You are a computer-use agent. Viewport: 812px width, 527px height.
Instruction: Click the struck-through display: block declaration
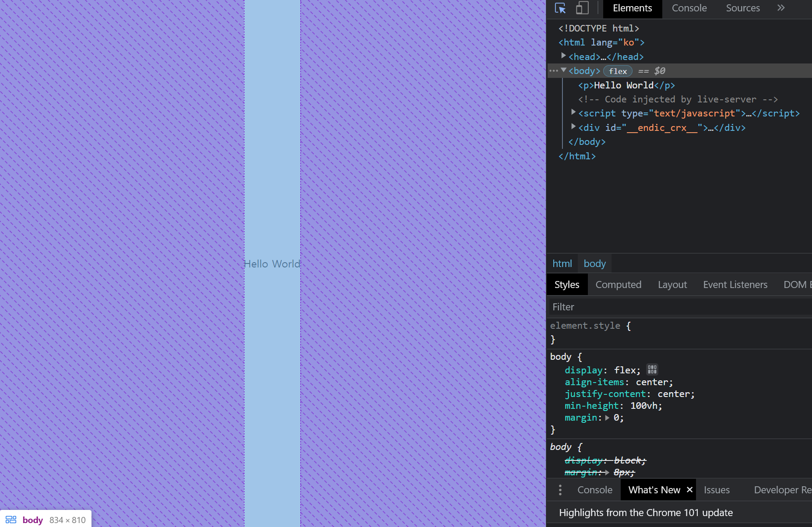[605, 460]
